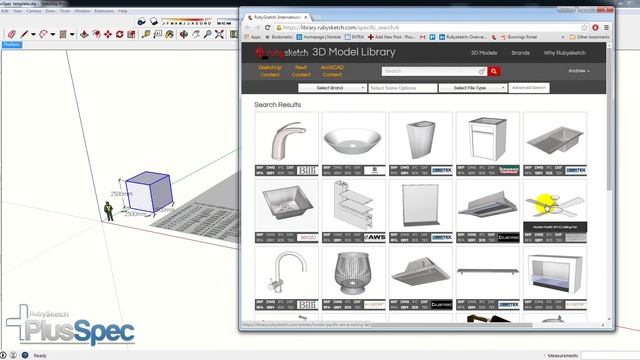Open SketchUp Content category
This screenshot has width=640, height=360.
click(x=270, y=71)
